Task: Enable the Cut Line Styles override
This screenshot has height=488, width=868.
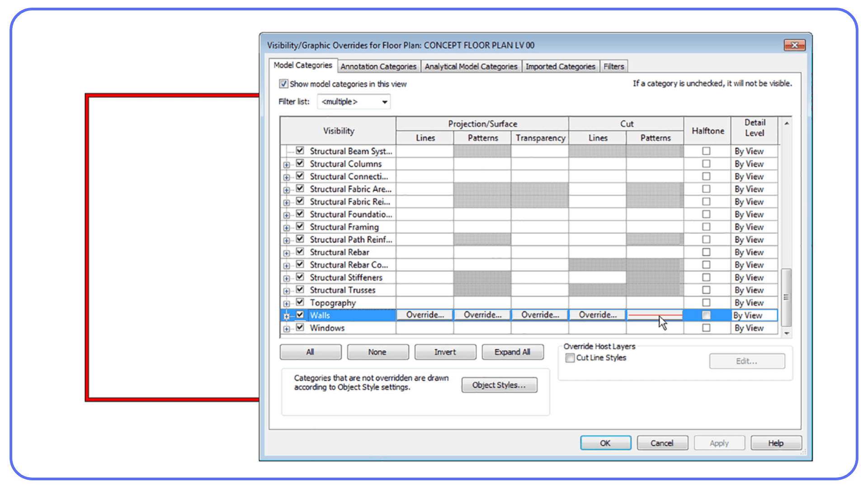Action: point(570,357)
